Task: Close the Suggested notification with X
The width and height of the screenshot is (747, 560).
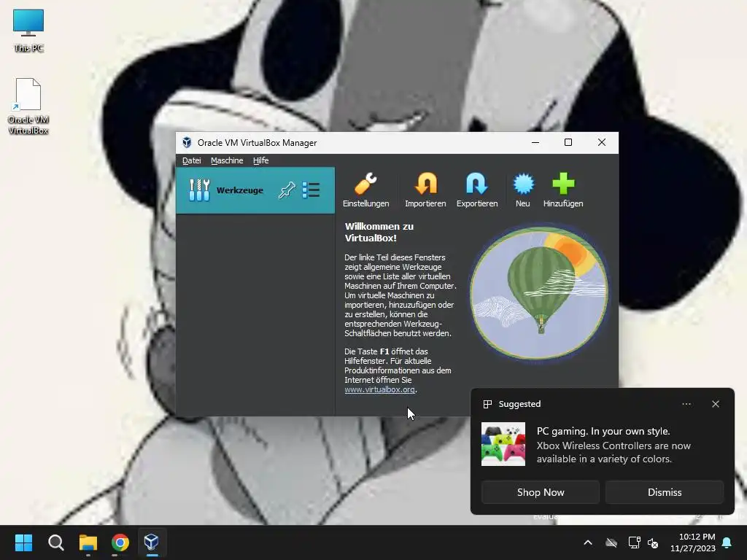Action: tap(716, 404)
